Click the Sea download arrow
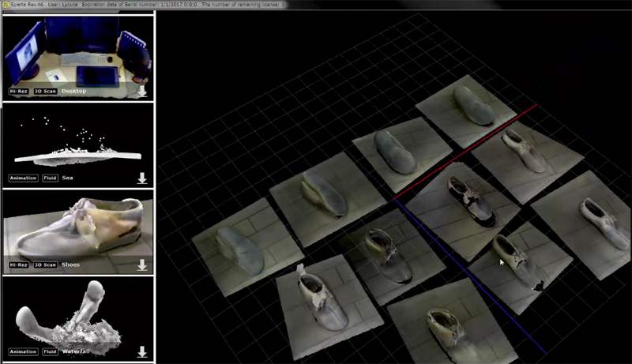632x364 pixels. (x=142, y=178)
